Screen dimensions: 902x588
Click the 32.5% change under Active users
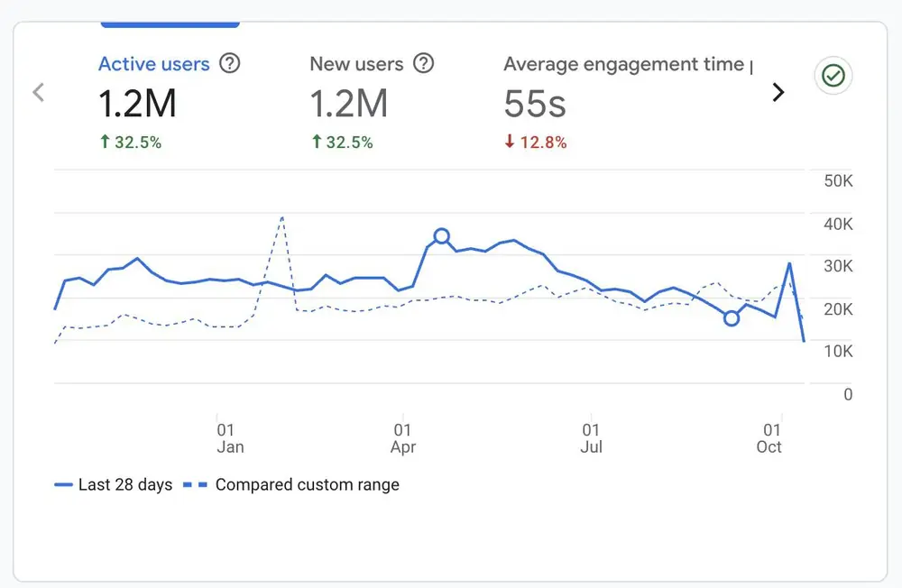click(131, 142)
